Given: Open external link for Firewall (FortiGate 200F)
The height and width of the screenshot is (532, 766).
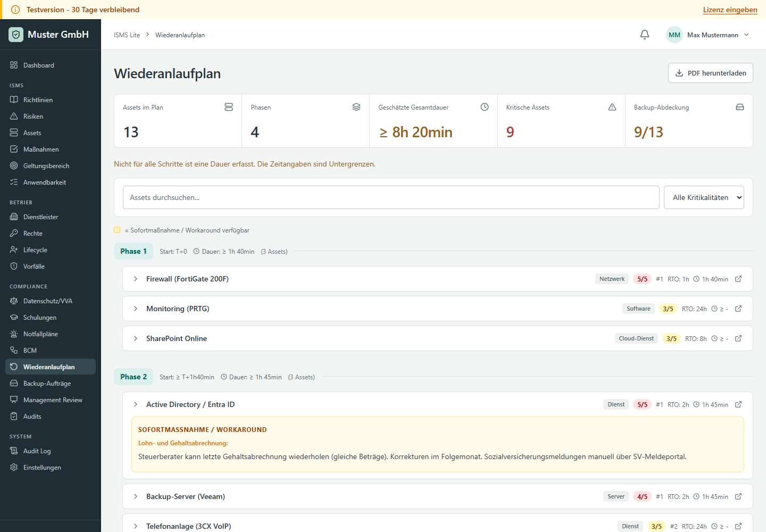Looking at the screenshot, I should point(738,279).
